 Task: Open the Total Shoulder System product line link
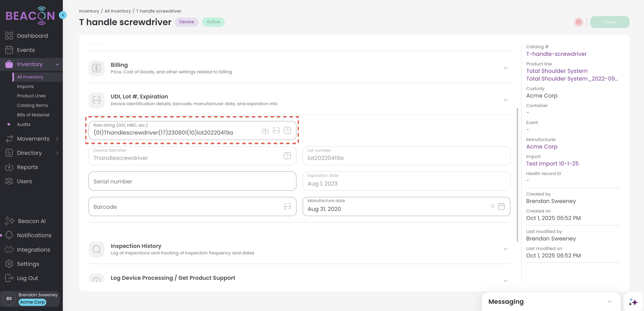pos(557,71)
